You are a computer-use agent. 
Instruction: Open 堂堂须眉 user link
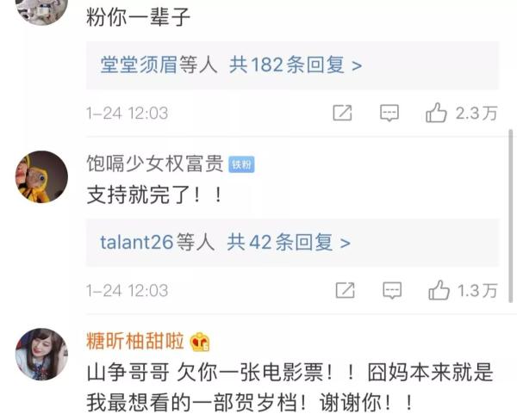click(x=139, y=65)
